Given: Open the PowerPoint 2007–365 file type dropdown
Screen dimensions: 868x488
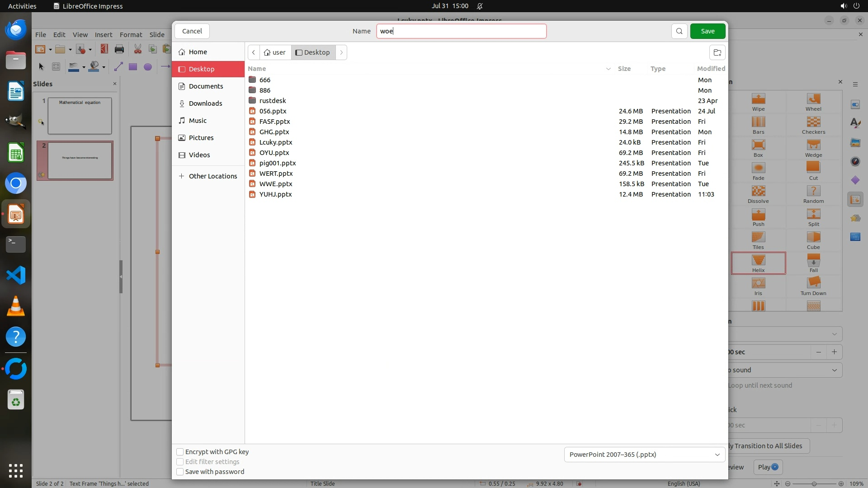Looking at the screenshot, I should [644, 455].
